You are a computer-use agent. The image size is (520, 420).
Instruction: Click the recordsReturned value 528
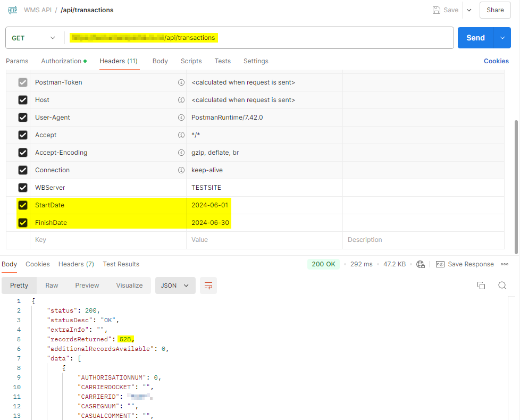125,339
